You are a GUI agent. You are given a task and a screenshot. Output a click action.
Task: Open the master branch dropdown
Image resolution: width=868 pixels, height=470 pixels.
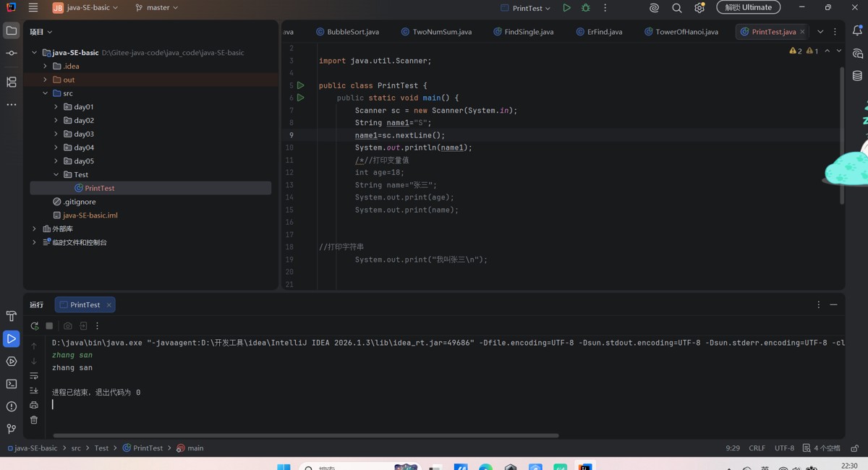[156, 8]
